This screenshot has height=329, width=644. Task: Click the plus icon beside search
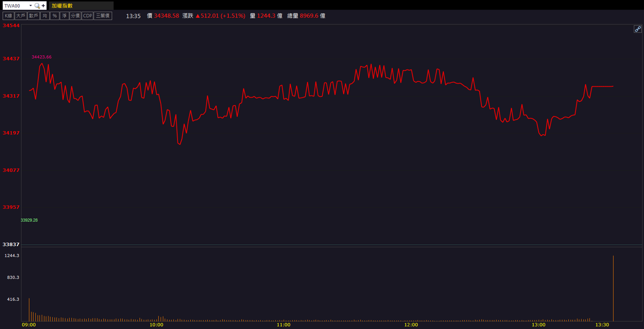43,5
